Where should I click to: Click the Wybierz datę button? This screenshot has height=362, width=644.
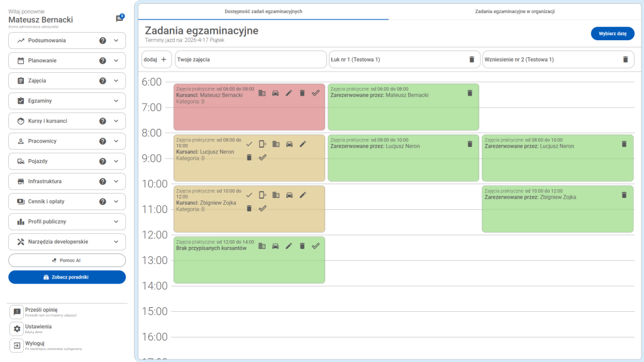tap(612, 33)
